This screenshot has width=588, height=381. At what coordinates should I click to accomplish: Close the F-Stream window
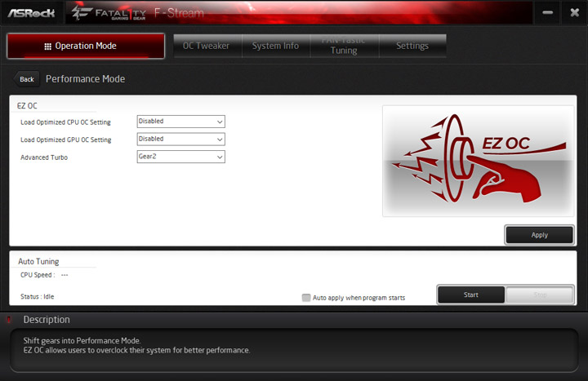[x=574, y=12]
